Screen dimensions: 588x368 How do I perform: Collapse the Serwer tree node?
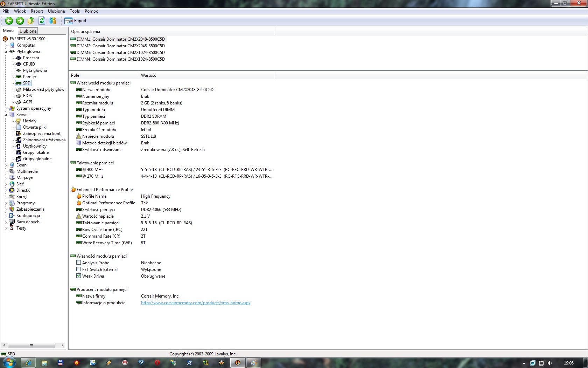click(6, 115)
